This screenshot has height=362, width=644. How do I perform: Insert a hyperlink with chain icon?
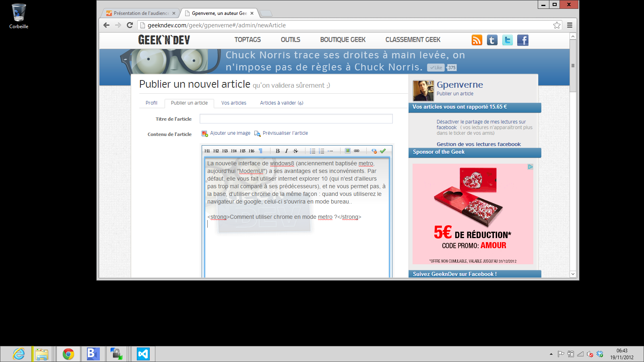[357, 151]
